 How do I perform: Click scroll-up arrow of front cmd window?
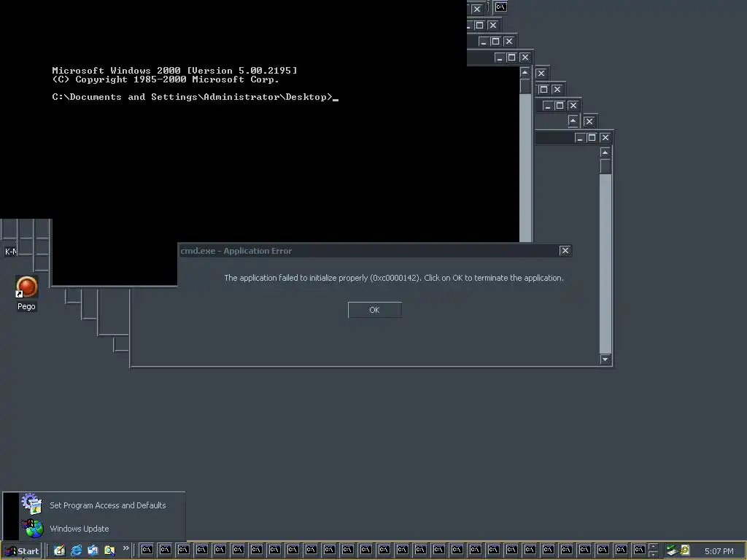click(525, 72)
